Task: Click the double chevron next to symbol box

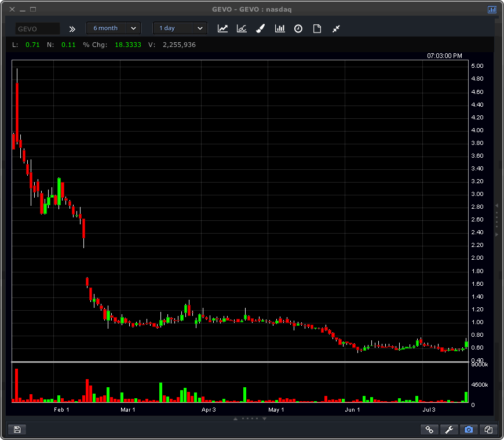Action: tap(72, 28)
